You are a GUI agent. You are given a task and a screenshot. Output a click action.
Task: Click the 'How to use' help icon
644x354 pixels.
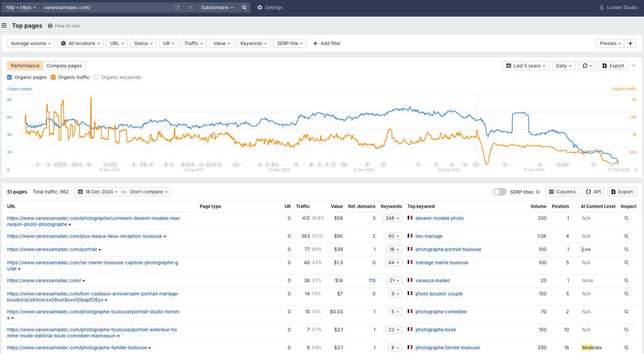tap(52, 25)
